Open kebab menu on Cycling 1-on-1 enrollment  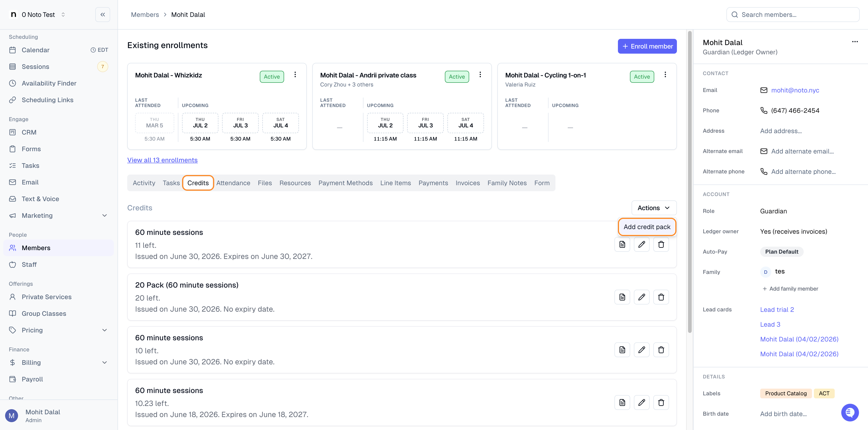pos(665,74)
